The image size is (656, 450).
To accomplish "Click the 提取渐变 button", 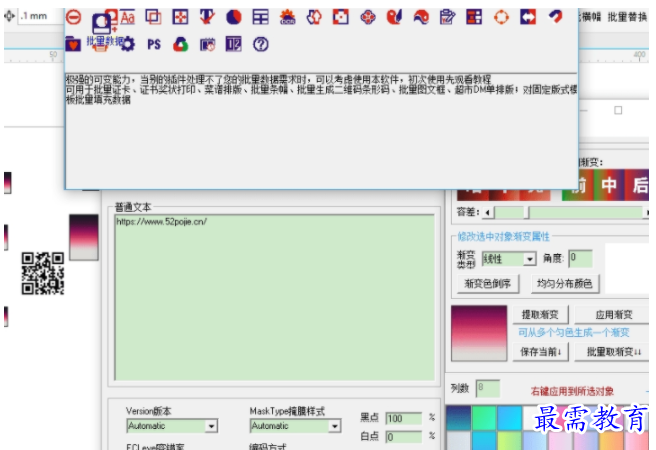I will click(x=540, y=314).
